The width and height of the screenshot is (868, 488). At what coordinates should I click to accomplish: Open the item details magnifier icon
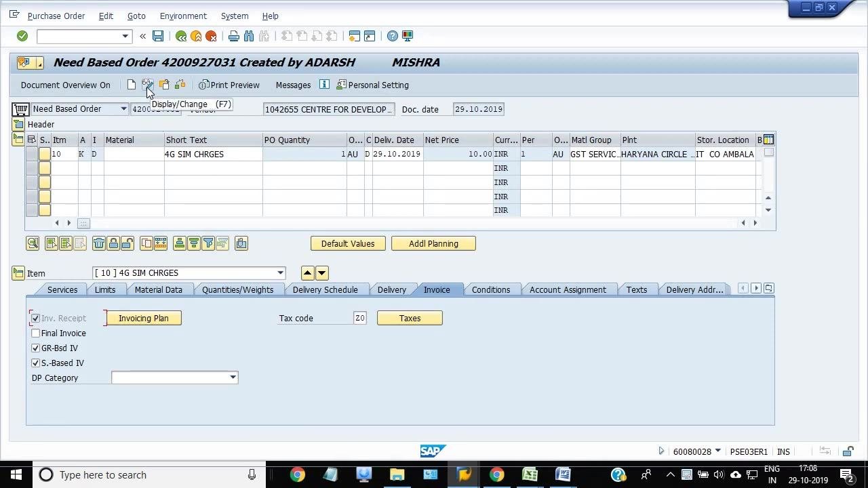click(x=33, y=243)
